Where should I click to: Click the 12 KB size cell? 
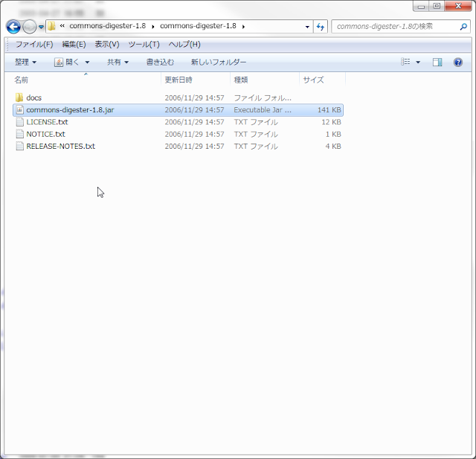click(x=331, y=122)
